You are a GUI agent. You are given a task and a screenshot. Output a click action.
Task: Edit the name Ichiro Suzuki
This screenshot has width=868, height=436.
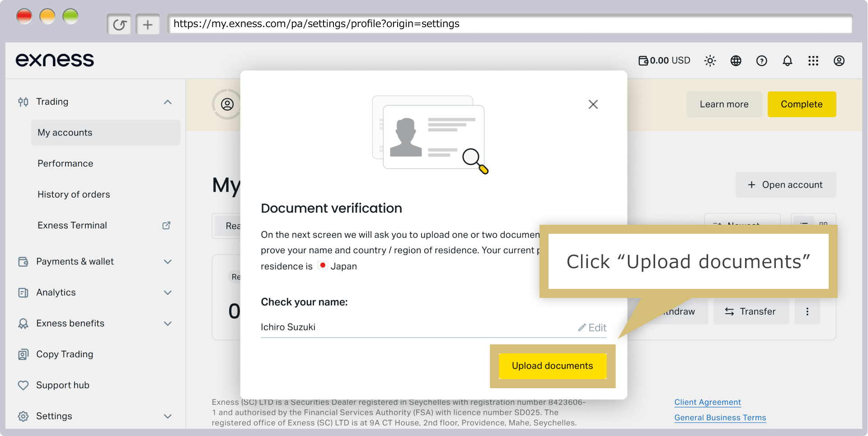point(592,328)
